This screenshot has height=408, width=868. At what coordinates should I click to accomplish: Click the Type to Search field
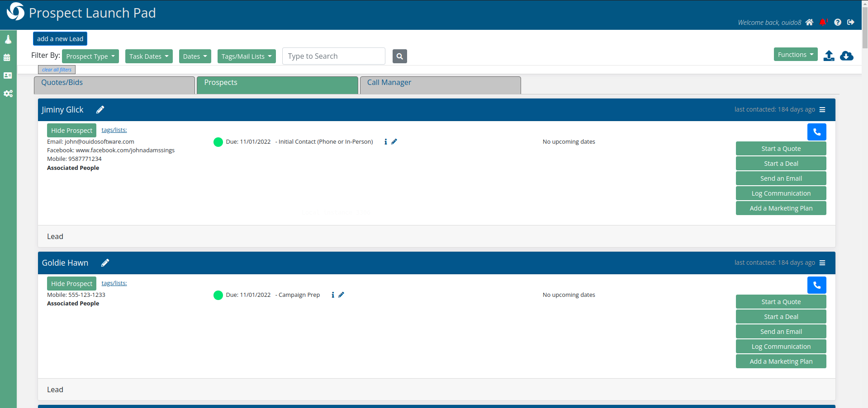(334, 56)
